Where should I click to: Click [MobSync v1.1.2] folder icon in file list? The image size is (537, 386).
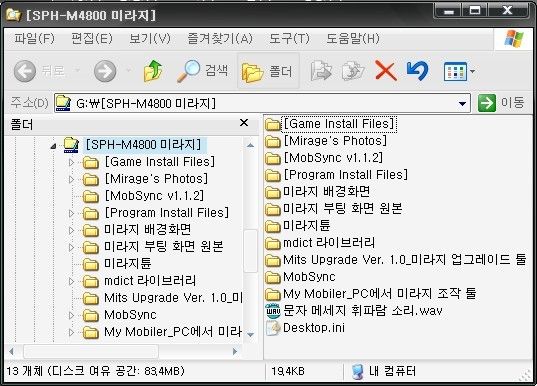(273, 158)
